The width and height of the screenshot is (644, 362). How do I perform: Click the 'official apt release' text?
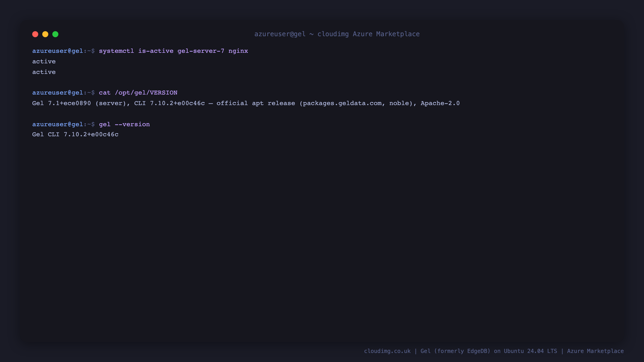coord(256,103)
